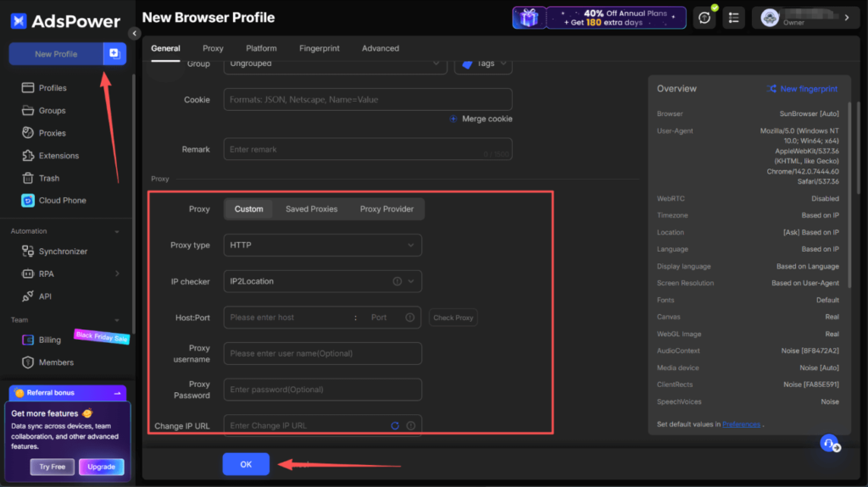Switch to the Fingerprint tab
The height and width of the screenshot is (487, 868).
[x=320, y=48]
